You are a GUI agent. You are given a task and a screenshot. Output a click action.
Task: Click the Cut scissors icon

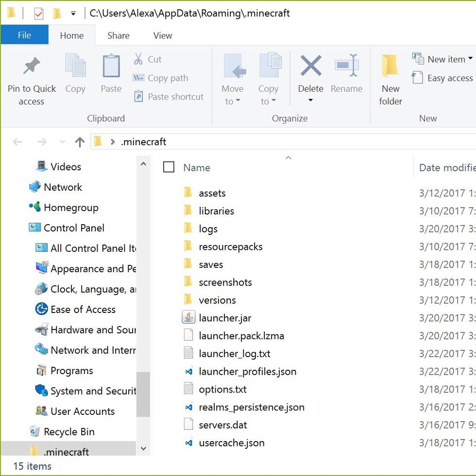tap(138, 59)
